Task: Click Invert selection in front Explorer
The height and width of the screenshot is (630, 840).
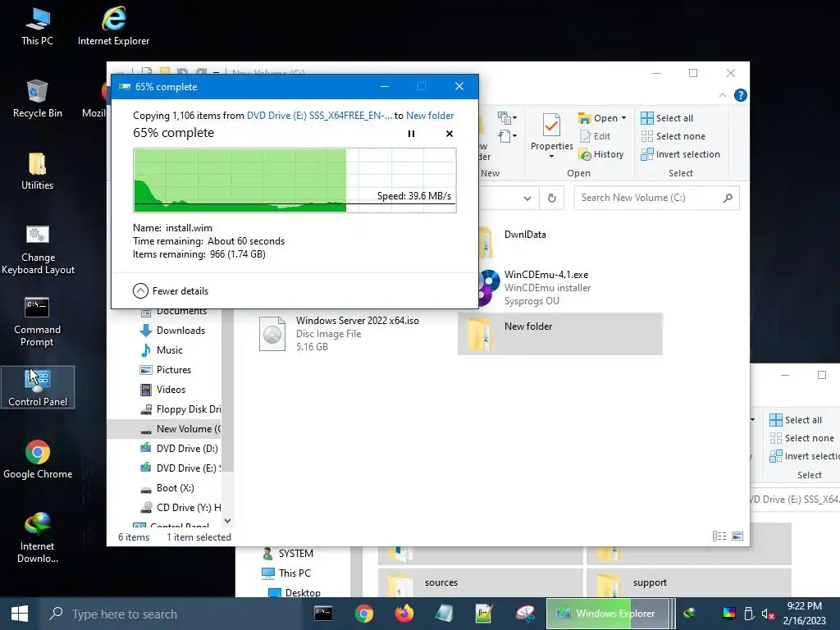Action: pyautogui.click(x=680, y=154)
